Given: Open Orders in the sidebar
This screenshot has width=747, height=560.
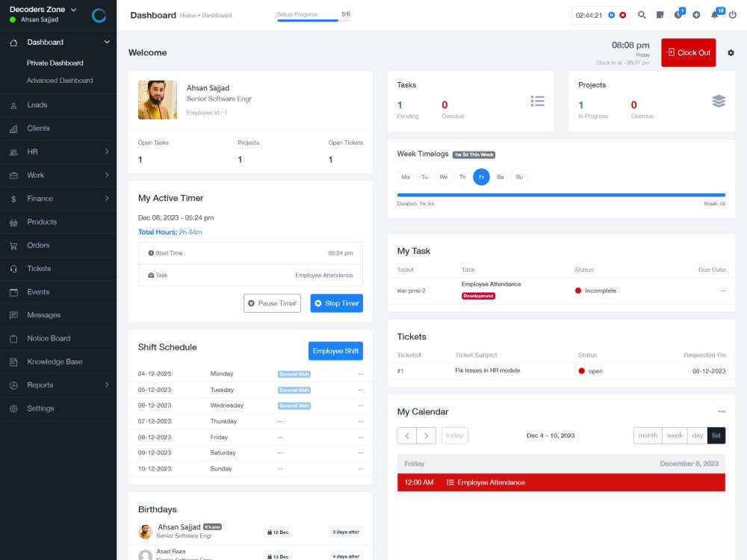Looking at the screenshot, I should [x=58, y=245].
